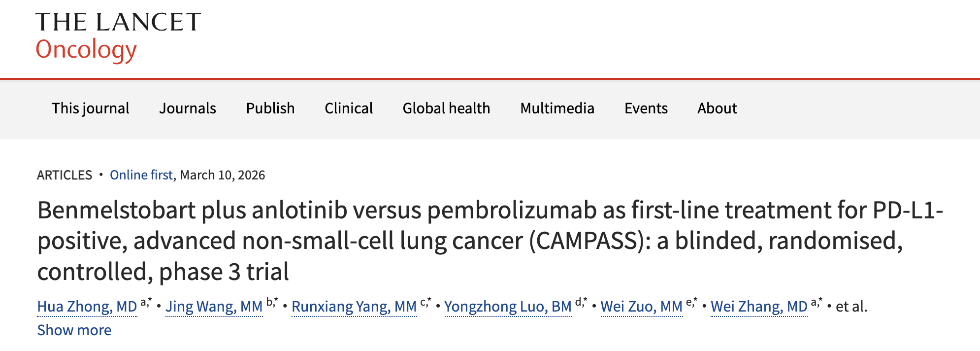980x351 pixels.
Task: Click the et al. author text
Action: point(851,307)
